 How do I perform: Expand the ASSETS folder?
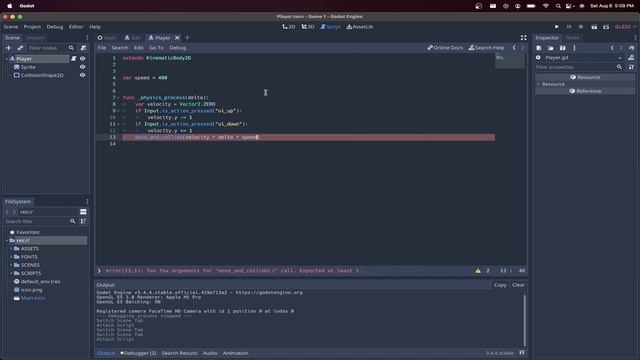click(11, 249)
